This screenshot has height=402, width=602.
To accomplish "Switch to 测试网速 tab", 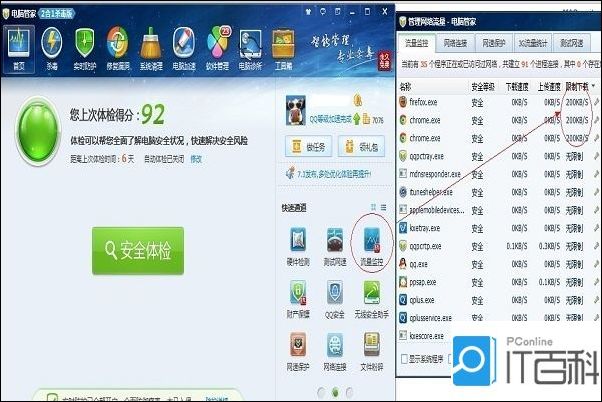I will [571, 43].
